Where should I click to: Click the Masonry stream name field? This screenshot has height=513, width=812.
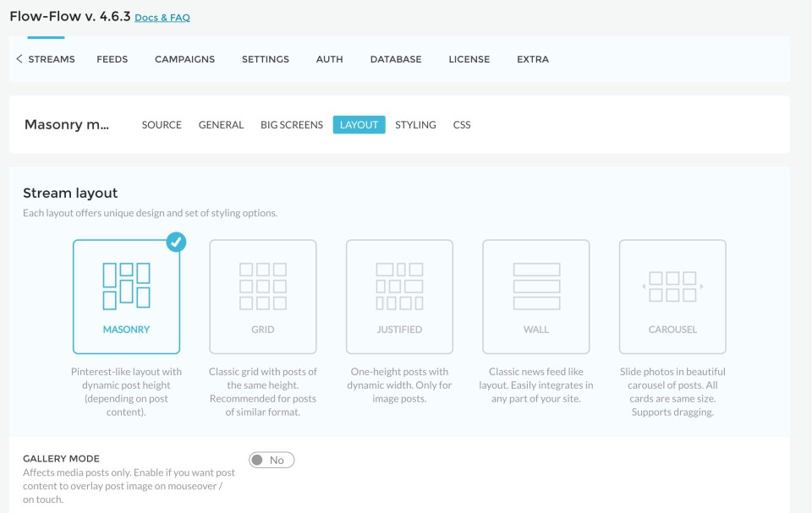coord(67,125)
